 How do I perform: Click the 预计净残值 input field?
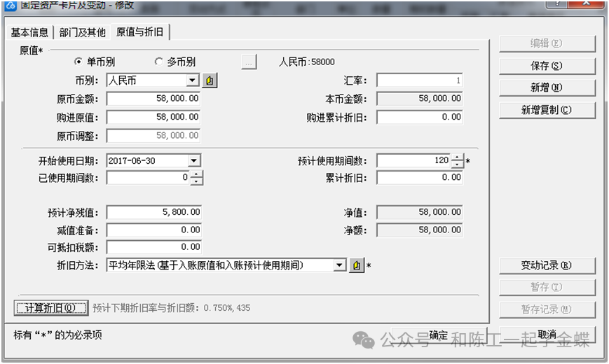[x=153, y=212]
